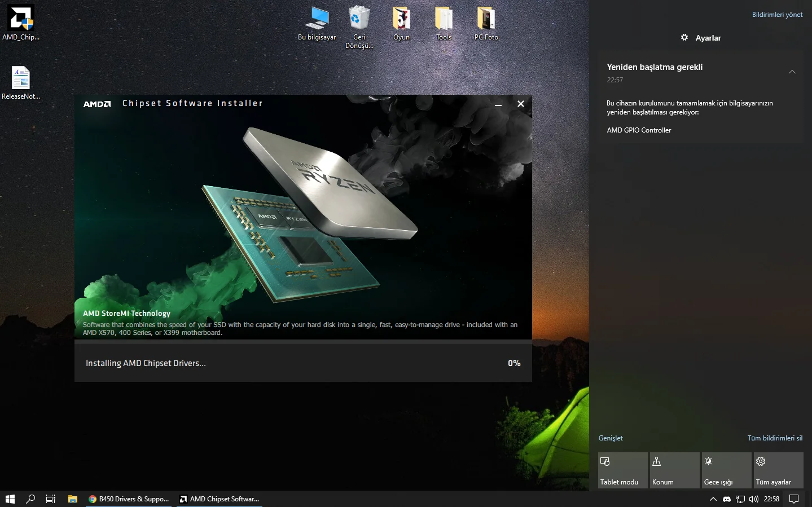Close the Action Center via taskbar icon

[794, 499]
